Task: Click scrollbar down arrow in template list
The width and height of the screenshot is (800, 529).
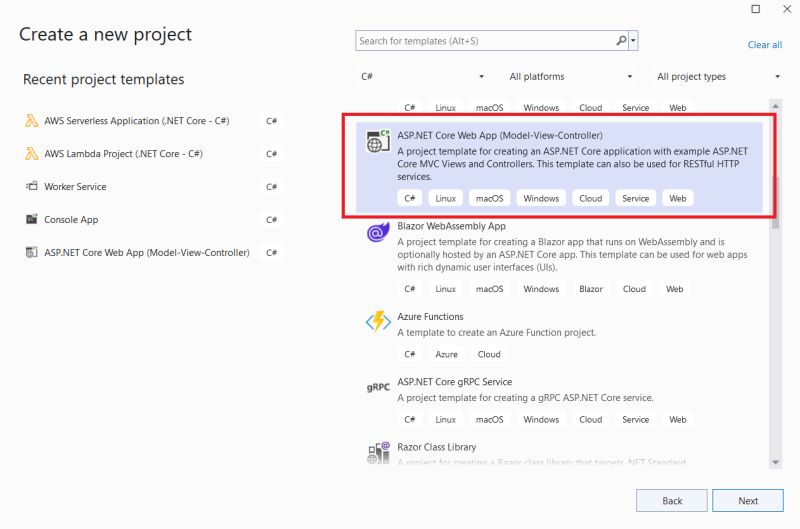Action: (x=776, y=462)
